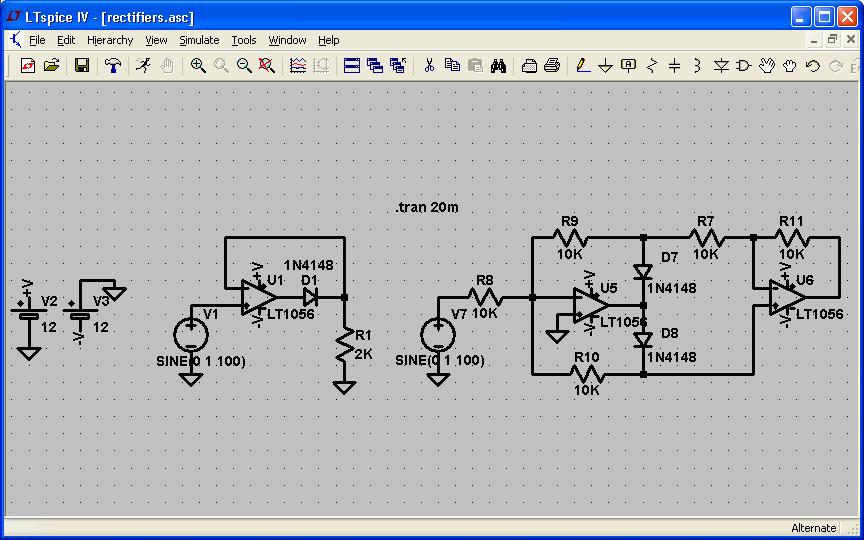Viewport: 864px width, 540px height.
Task: Select the Drag closed-hand tool
Action: coord(790,66)
